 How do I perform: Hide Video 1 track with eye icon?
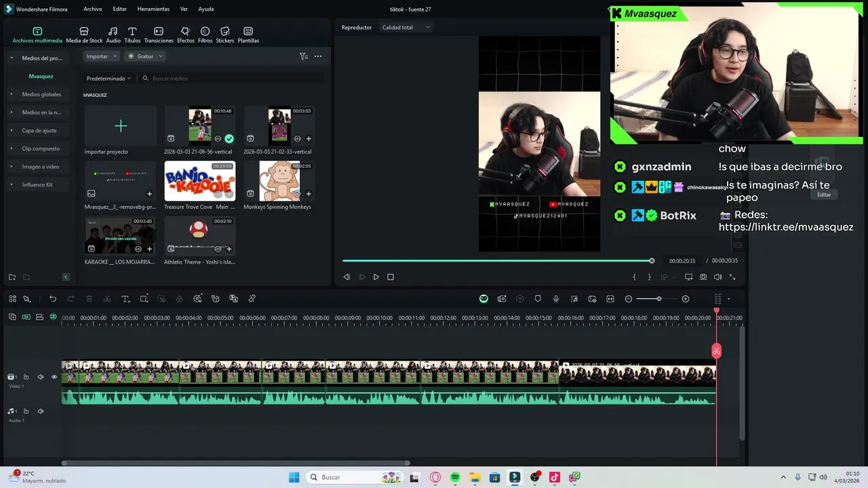click(x=54, y=377)
